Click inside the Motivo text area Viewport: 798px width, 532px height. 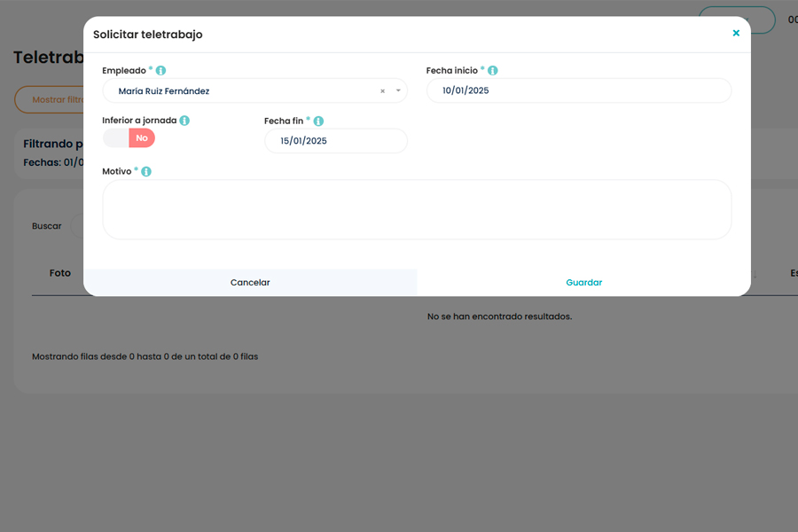coord(416,209)
